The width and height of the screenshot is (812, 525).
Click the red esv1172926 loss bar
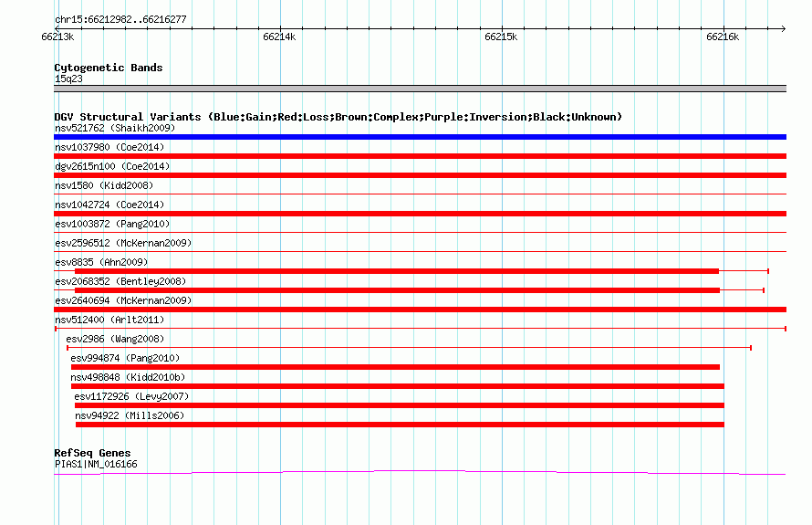click(x=400, y=405)
